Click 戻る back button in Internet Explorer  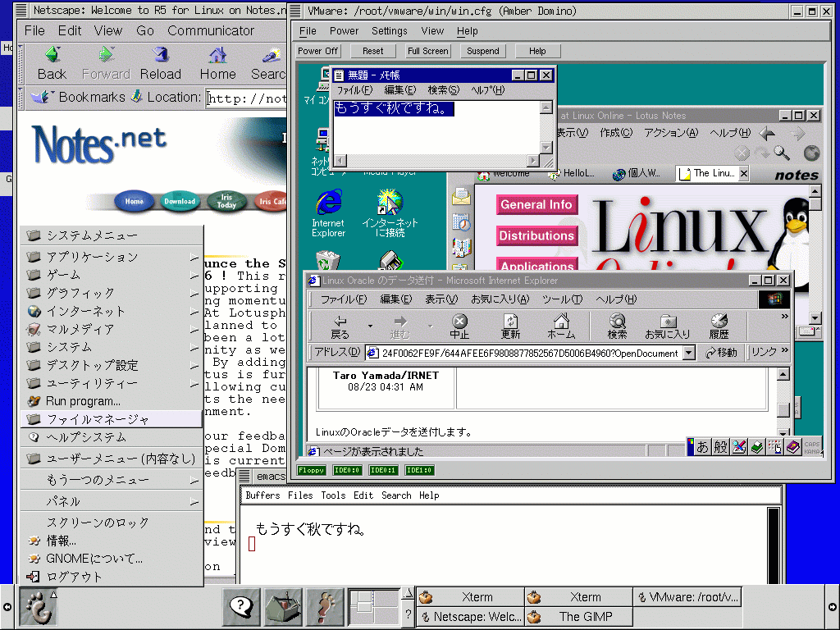coord(340,326)
